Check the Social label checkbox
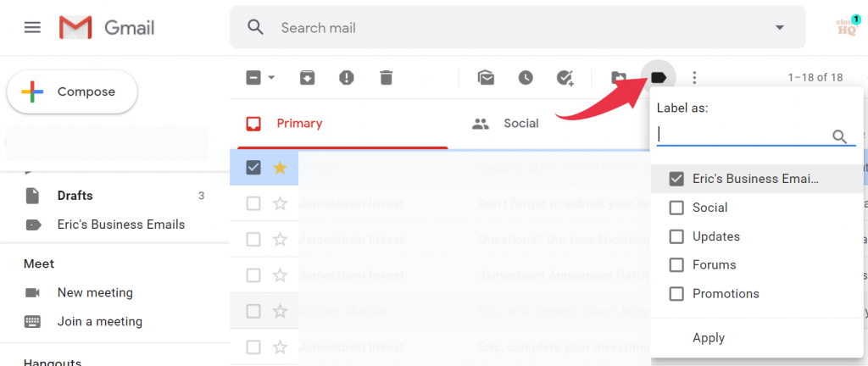 click(x=676, y=208)
